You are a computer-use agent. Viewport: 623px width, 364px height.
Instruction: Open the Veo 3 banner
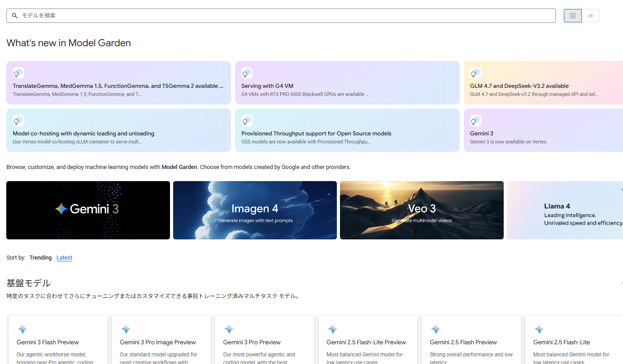(x=422, y=210)
